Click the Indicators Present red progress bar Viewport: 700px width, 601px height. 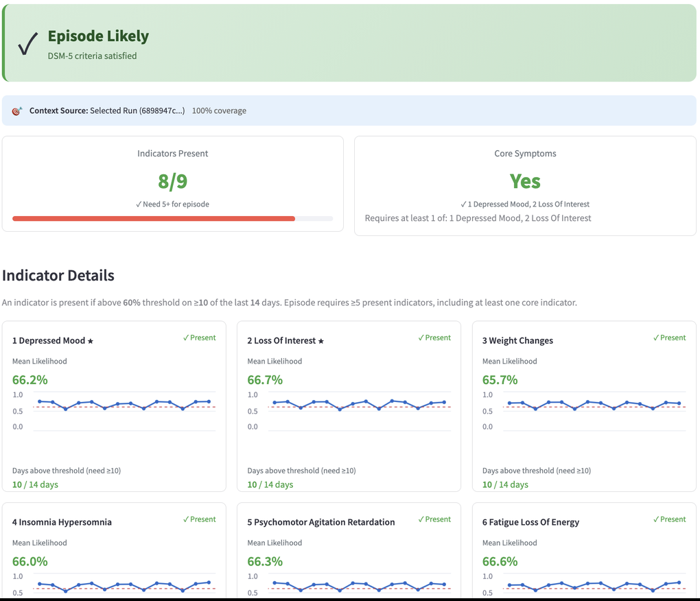pos(154,219)
